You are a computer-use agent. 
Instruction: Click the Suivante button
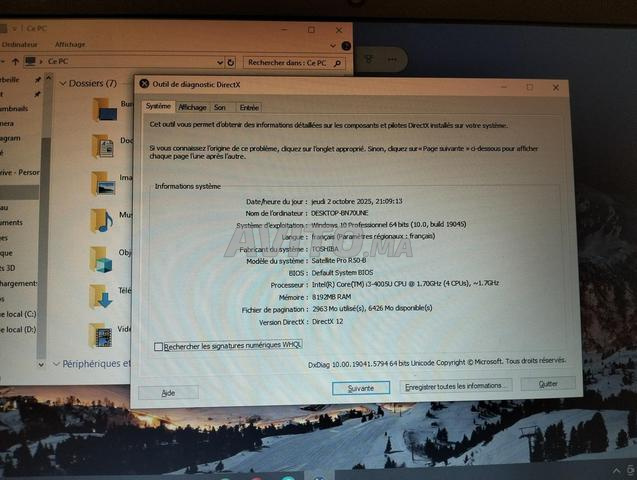coord(361,387)
